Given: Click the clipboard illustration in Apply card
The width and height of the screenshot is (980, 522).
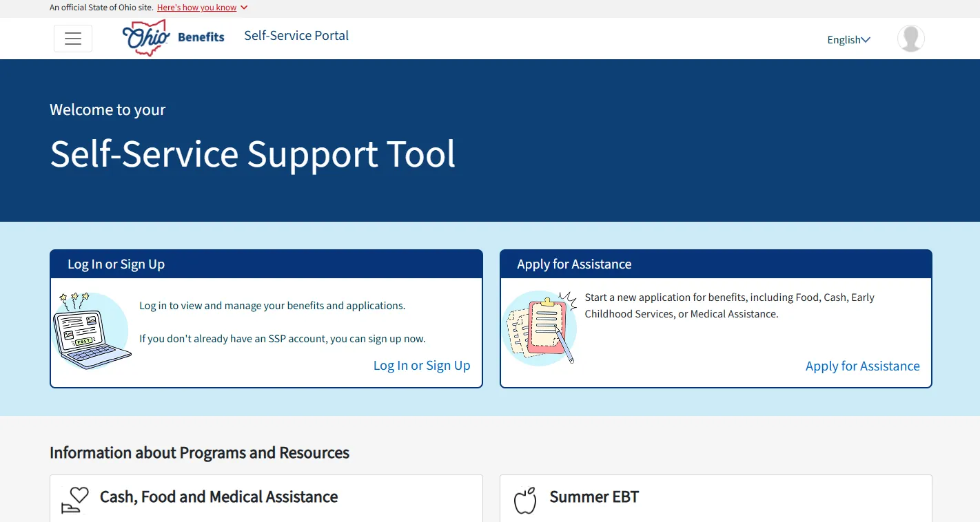Looking at the screenshot, I should point(541,327).
